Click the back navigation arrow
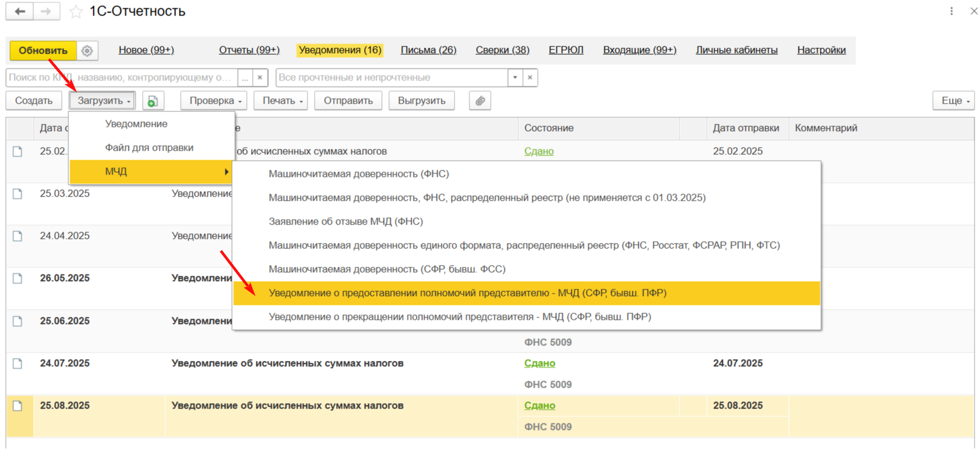980x452 pixels. [x=20, y=11]
